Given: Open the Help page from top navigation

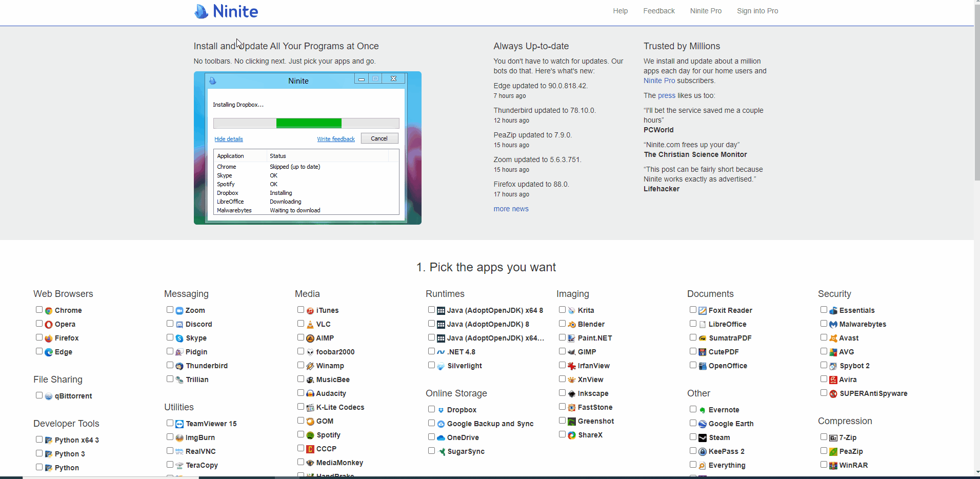Looking at the screenshot, I should point(620,11).
